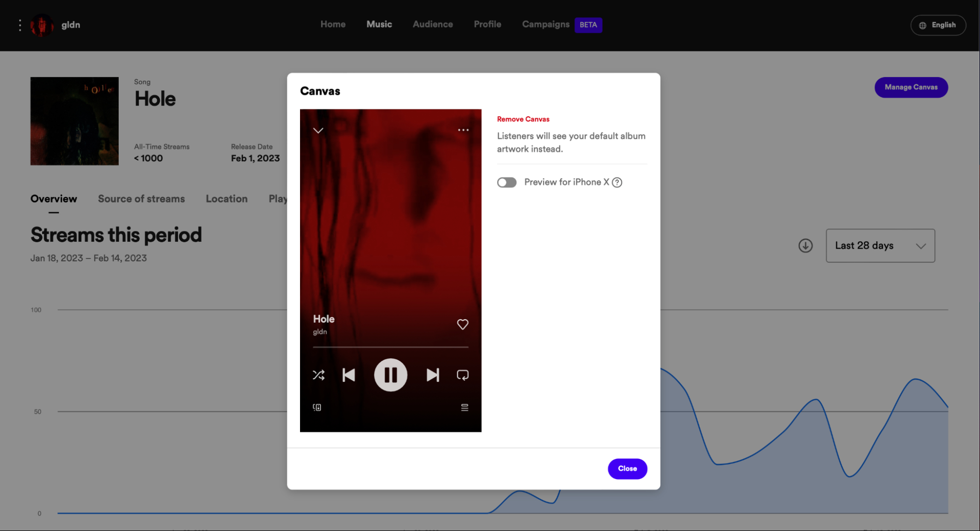Go to the Home nav item

333,24
